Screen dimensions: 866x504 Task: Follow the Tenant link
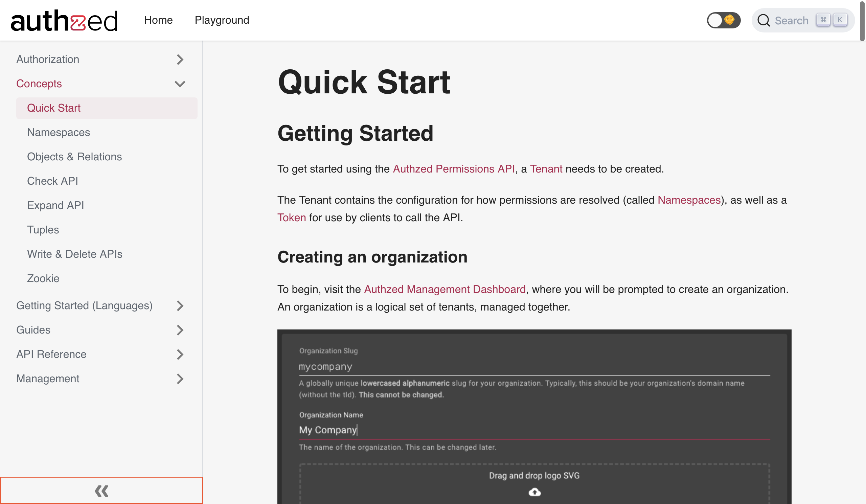tap(546, 169)
